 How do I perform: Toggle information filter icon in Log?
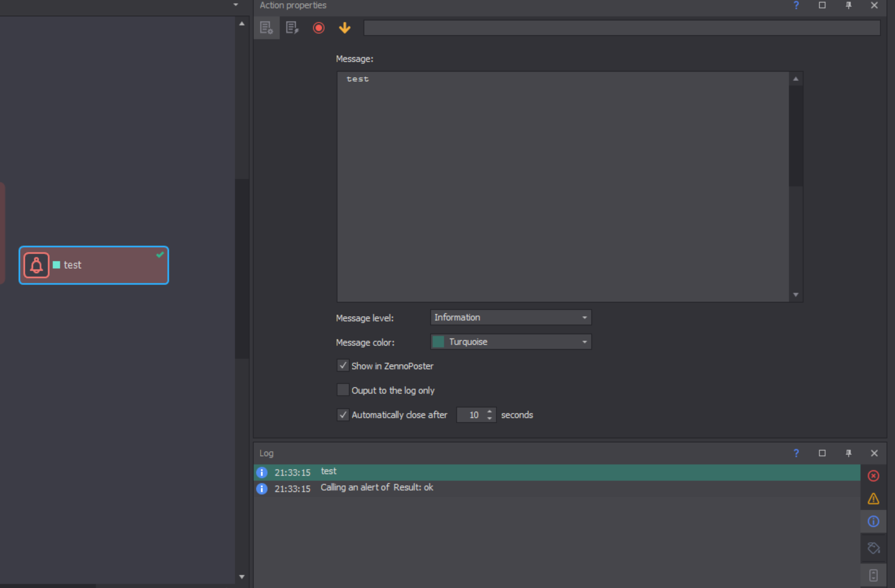873,521
